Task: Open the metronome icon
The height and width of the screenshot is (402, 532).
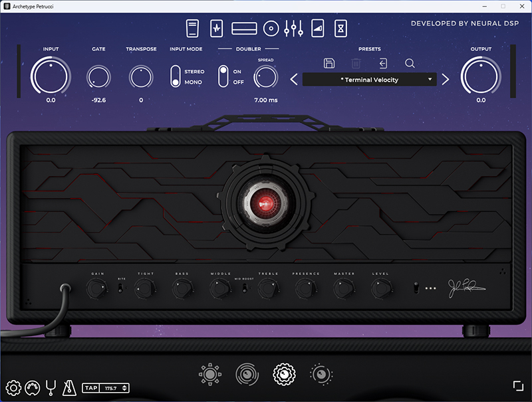Action: [69, 388]
